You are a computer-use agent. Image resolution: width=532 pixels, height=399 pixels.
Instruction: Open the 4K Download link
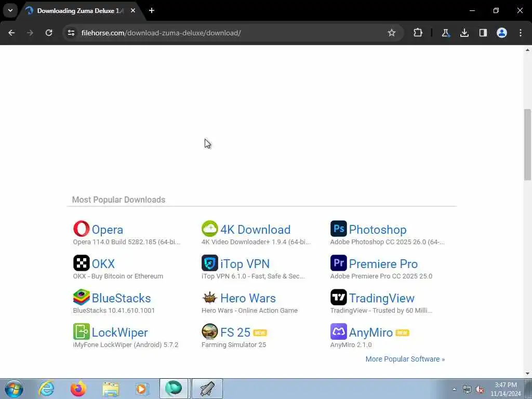coord(255,230)
